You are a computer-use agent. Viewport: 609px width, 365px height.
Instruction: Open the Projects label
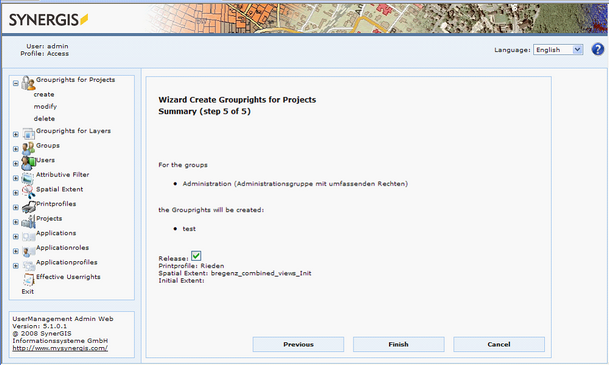(x=49, y=219)
